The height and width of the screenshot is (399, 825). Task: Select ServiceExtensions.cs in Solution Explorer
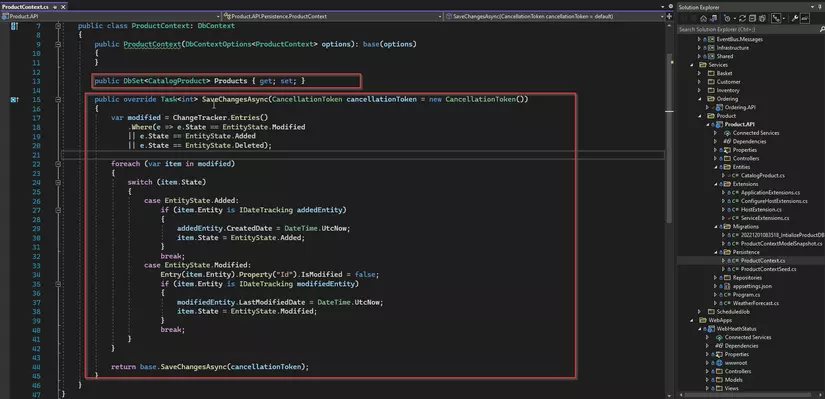[x=764, y=218]
